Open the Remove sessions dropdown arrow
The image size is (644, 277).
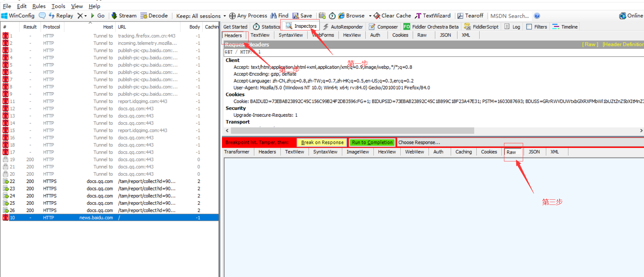point(85,16)
